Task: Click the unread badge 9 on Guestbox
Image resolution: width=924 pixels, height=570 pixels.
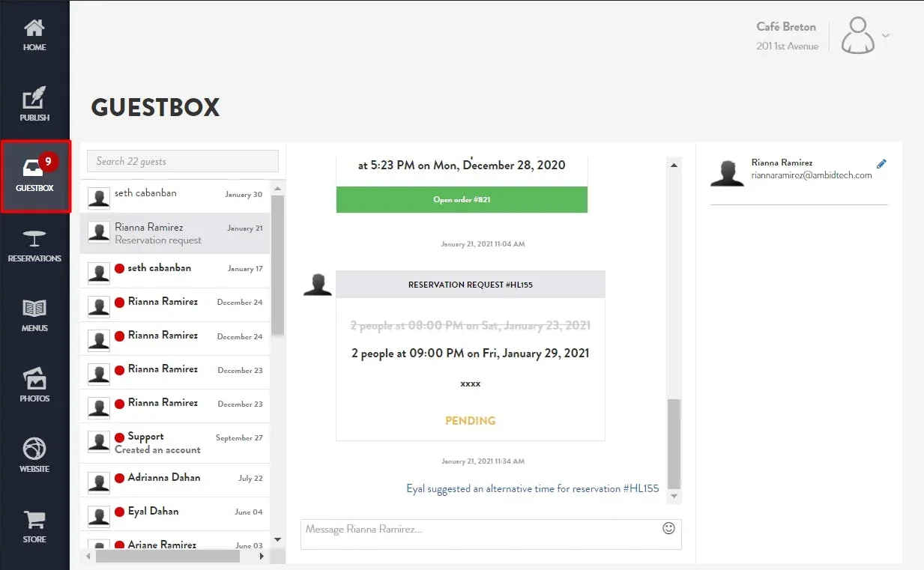Action: click(49, 161)
